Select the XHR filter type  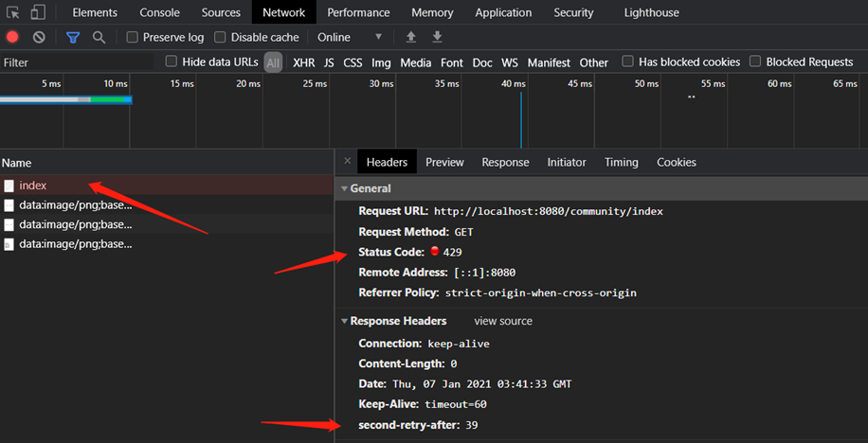pos(303,62)
